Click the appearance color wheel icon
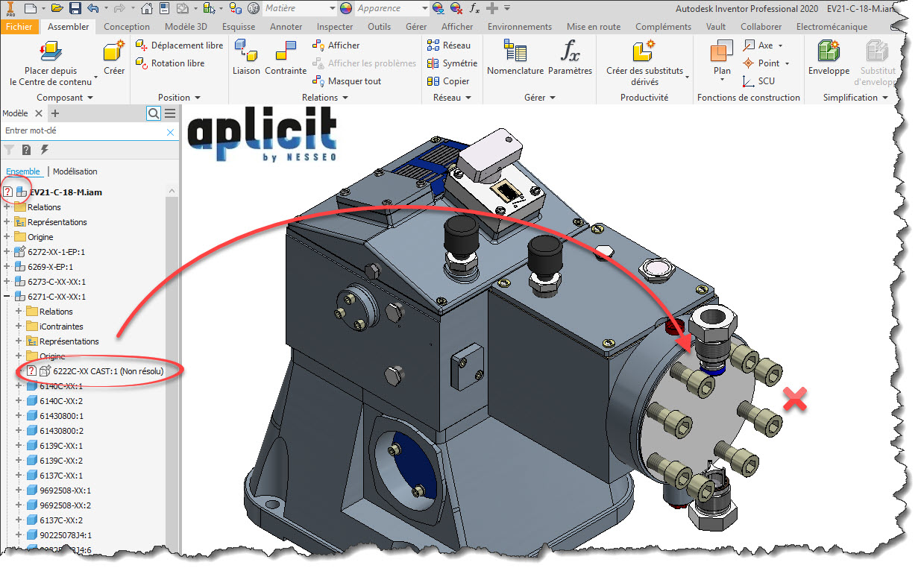The height and width of the screenshot is (574, 924). click(346, 8)
